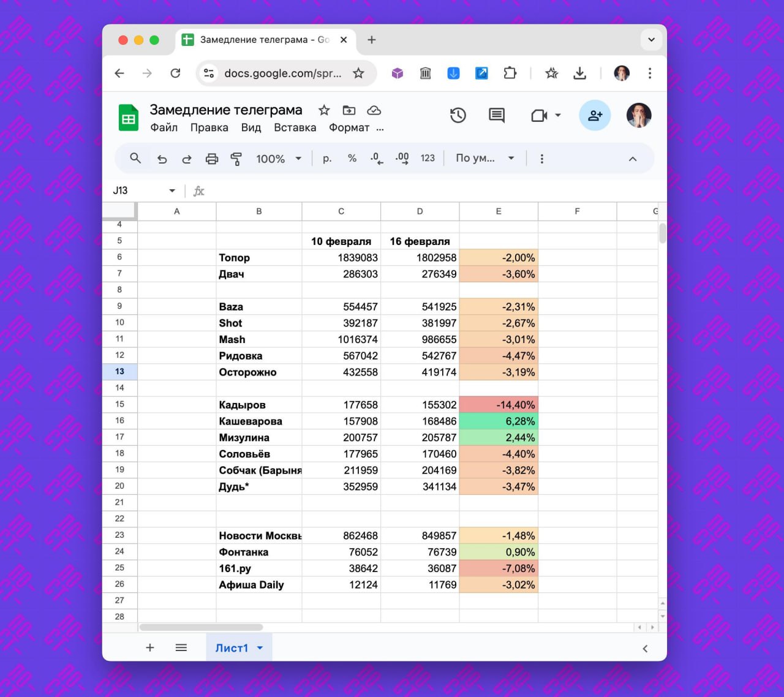This screenshot has width=784, height=697.
Task: Open the Chrome three-dot menu
Action: pyautogui.click(x=650, y=73)
